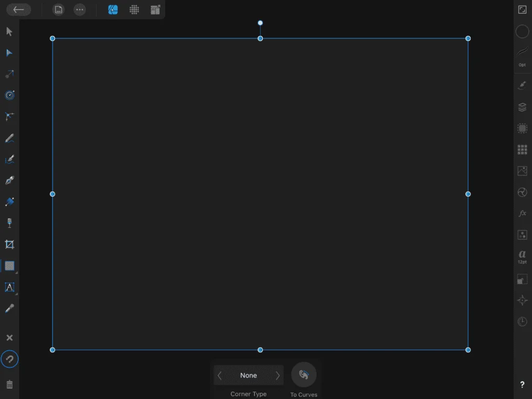Image resolution: width=532 pixels, height=399 pixels.
Task: Open the Document menu icon
Action: click(58, 9)
